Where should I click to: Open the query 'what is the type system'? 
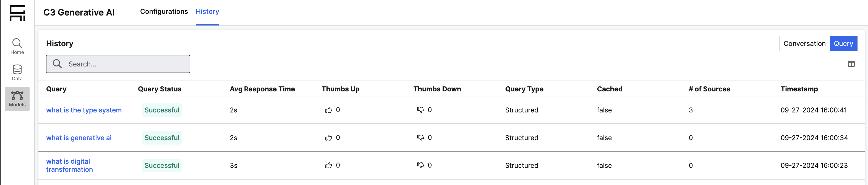tap(84, 110)
